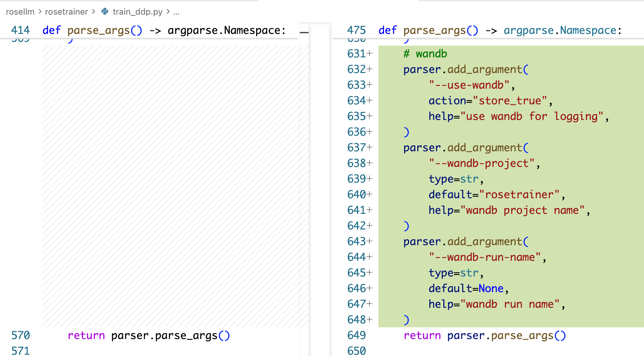The width and height of the screenshot is (644, 356).
Task: Click the chevron after rosellm breadcrumb
Action: click(40, 12)
